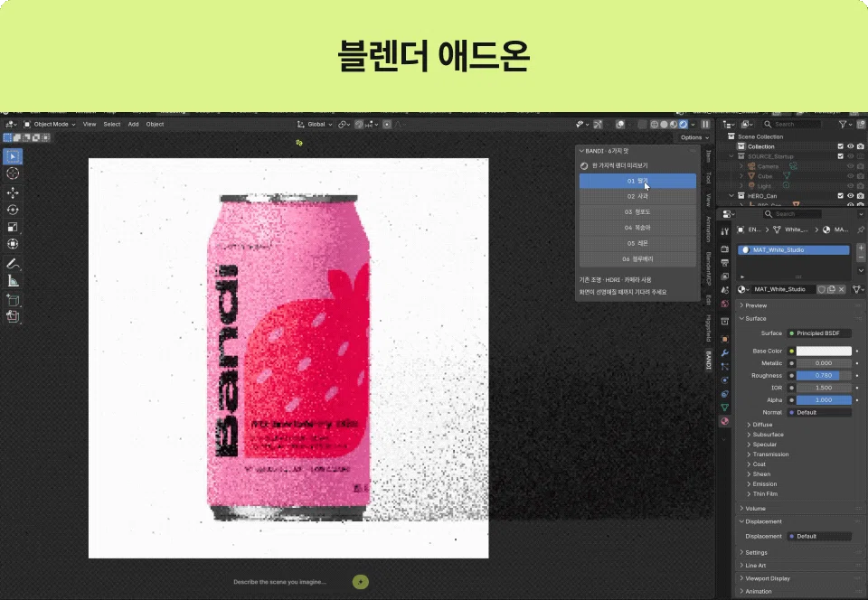Select the Annotate pencil tool
The image size is (868, 600).
(x=13, y=264)
